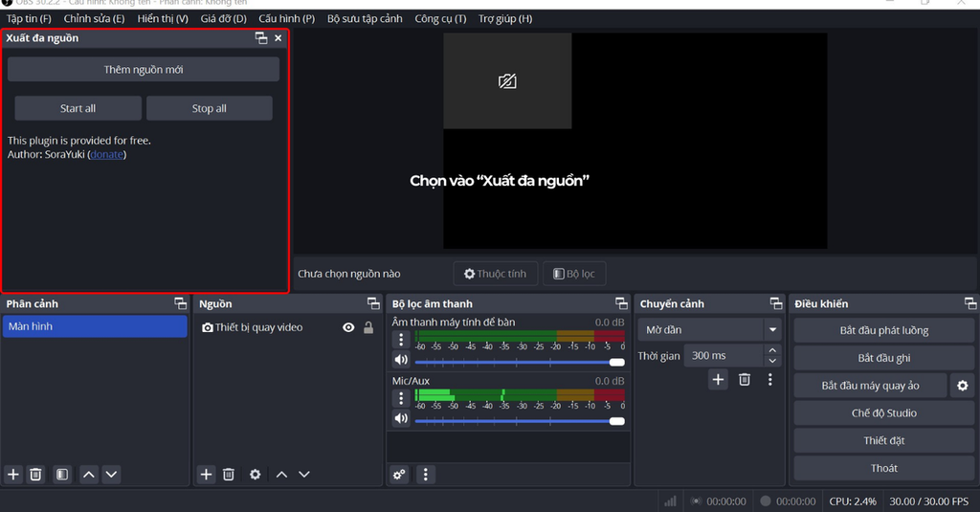
Task: Close the Xuất đa nguồn dock
Action: point(278,38)
